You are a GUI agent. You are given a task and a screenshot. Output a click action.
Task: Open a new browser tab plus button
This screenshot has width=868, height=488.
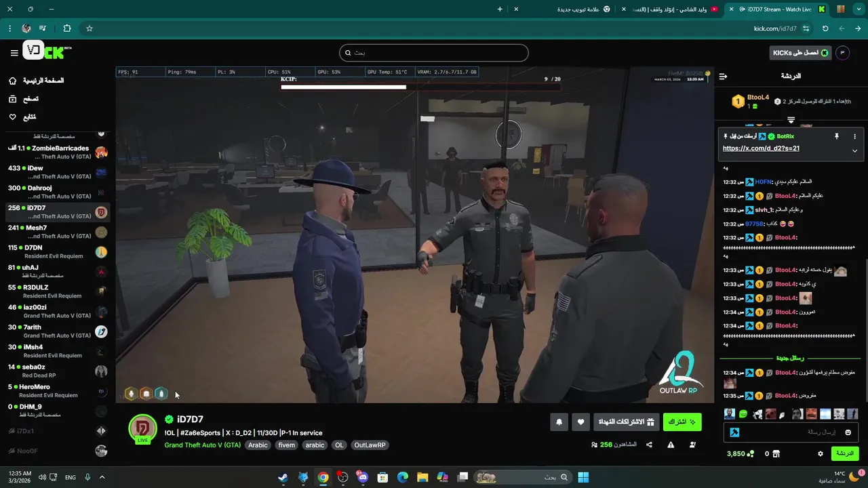500,9
